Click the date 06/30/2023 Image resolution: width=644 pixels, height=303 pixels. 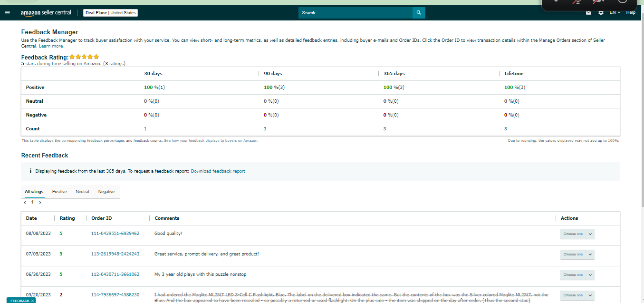[38, 274]
